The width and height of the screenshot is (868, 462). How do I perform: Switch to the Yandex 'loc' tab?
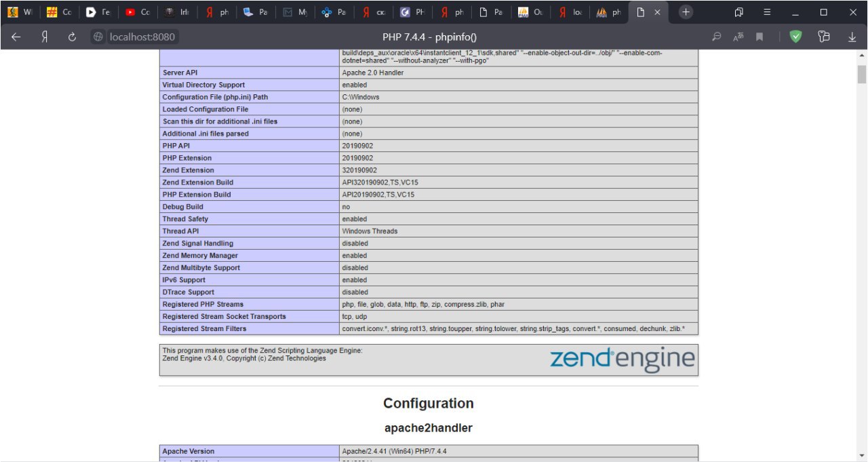[569, 12]
